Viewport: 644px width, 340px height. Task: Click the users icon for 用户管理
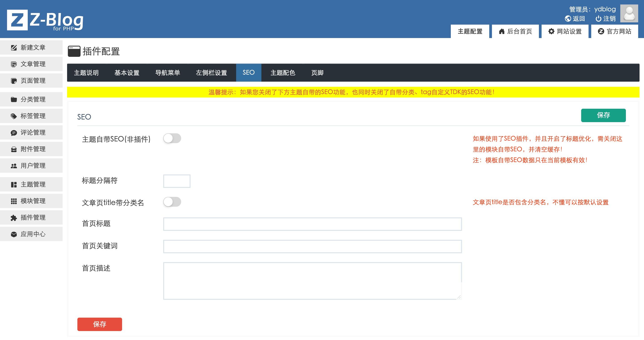pyautogui.click(x=14, y=166)
